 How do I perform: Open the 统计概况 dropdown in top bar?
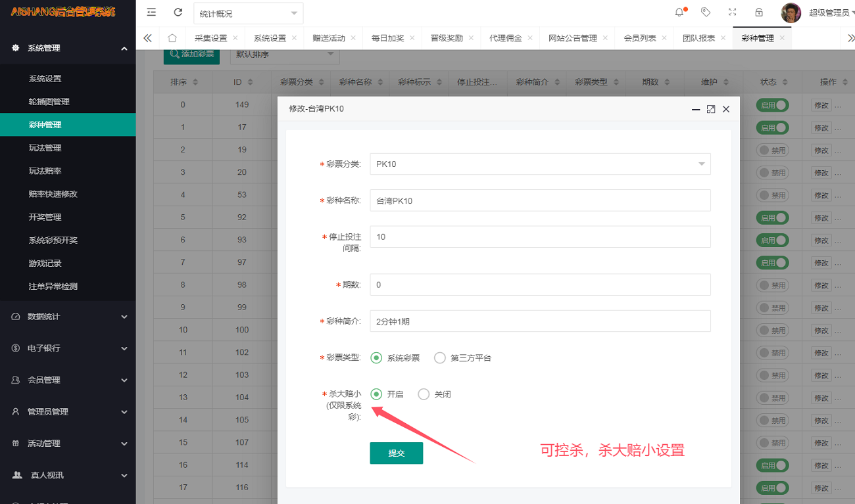click(248, 13)
